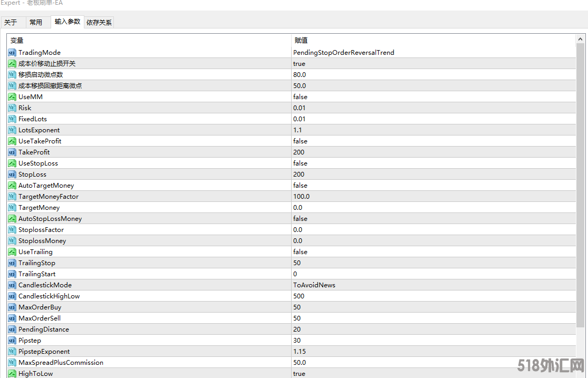Select the UseTakeProfit false value
Image resolution: width=588 pixels, height=378 pixels.
433,141
